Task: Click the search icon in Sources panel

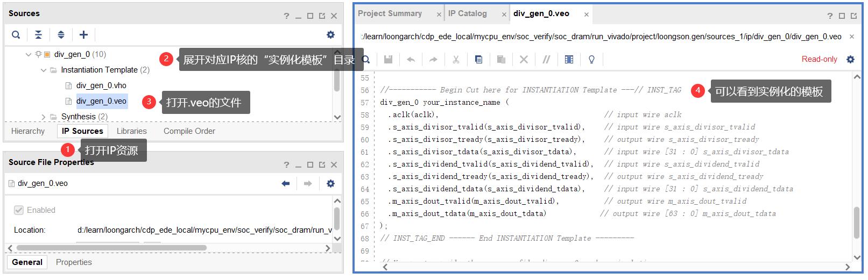Action: pos(16,35)
